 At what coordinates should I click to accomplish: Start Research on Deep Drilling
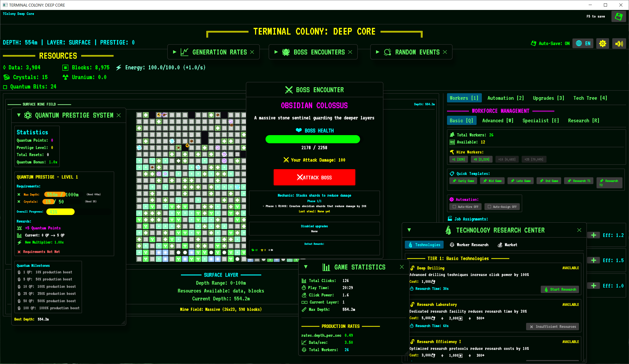[x=560, y=289]
